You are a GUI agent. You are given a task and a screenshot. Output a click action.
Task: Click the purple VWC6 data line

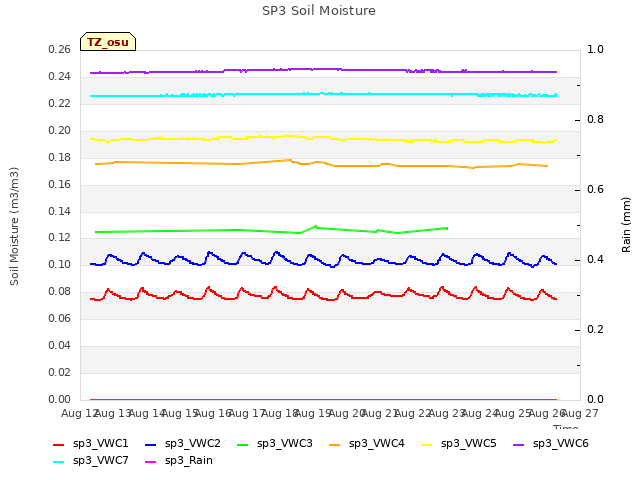point(322,69)
